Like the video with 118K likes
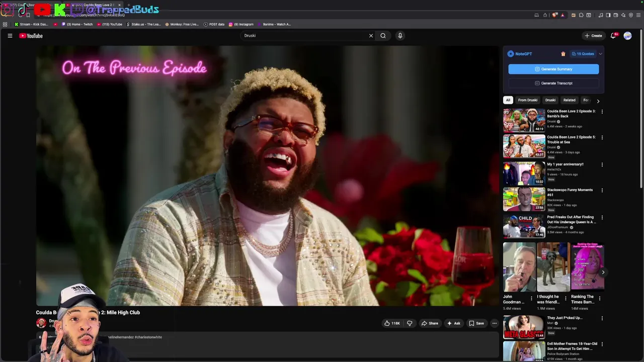Viewport: 644px width, 362px height. 392,323
